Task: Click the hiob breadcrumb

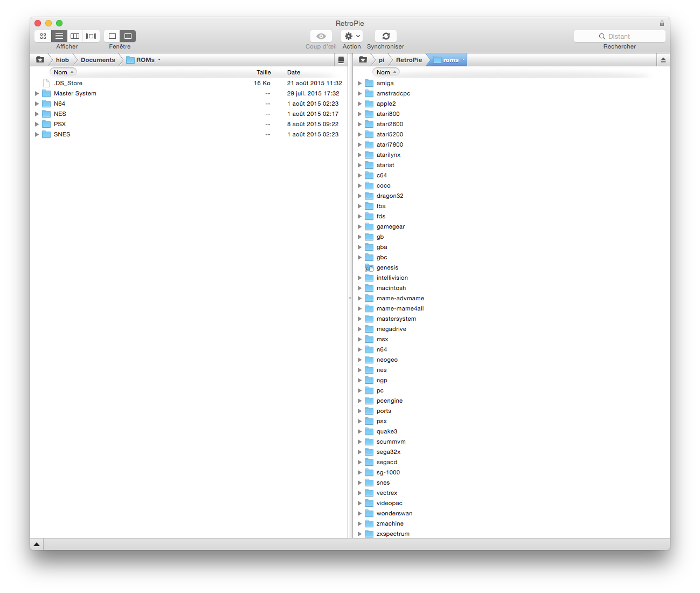Action: point(63,60)
